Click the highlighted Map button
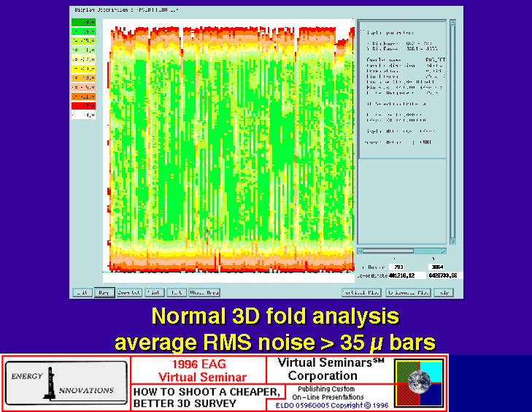 104,292
